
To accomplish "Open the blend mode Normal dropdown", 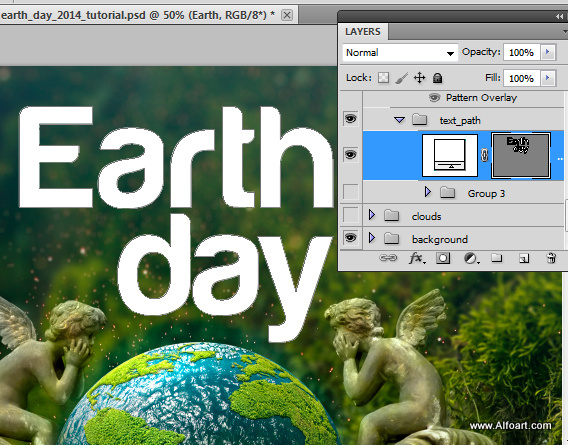I will 400,53.
